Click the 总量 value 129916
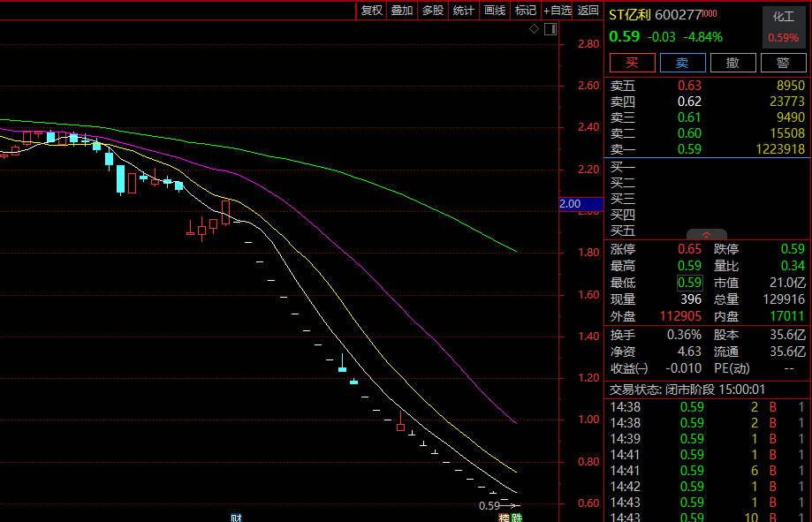Image resolution: width=812 pixels, height=522 pixels. tap(784, 299)
